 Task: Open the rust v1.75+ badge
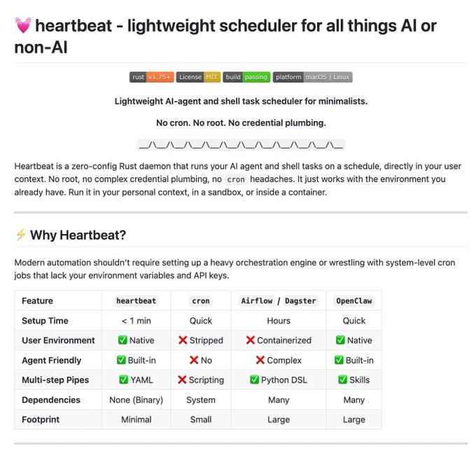(x=152, y=77)
